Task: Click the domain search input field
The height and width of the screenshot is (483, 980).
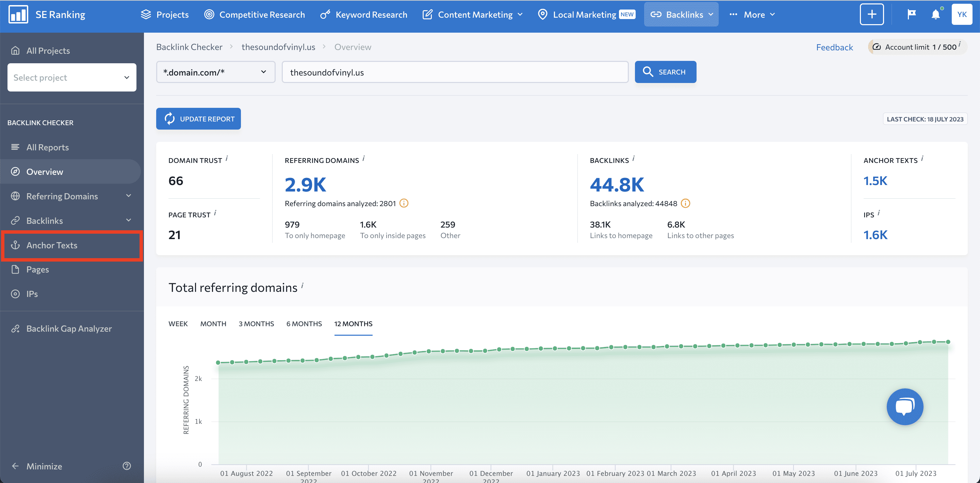Action: pos(455,72)
